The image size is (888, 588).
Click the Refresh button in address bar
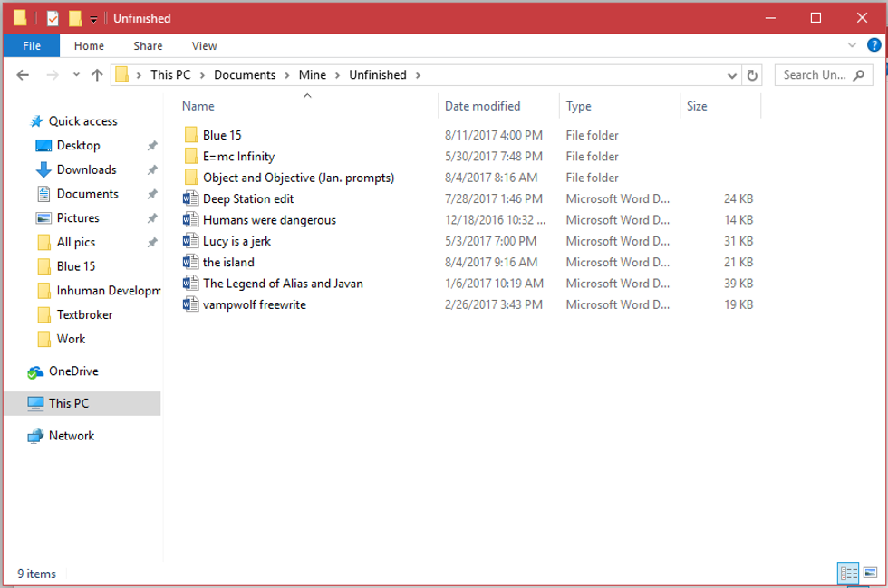click(x=752, y=75)
